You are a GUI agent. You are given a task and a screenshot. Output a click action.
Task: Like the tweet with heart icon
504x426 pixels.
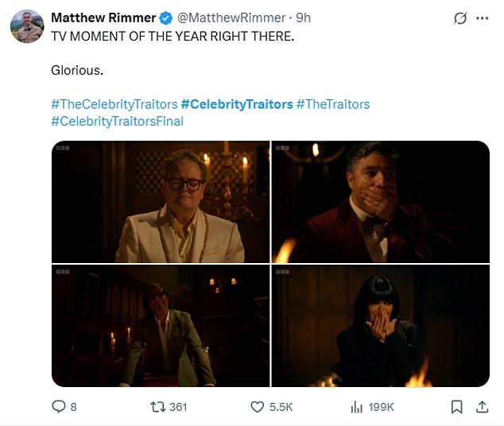[257, 406]
